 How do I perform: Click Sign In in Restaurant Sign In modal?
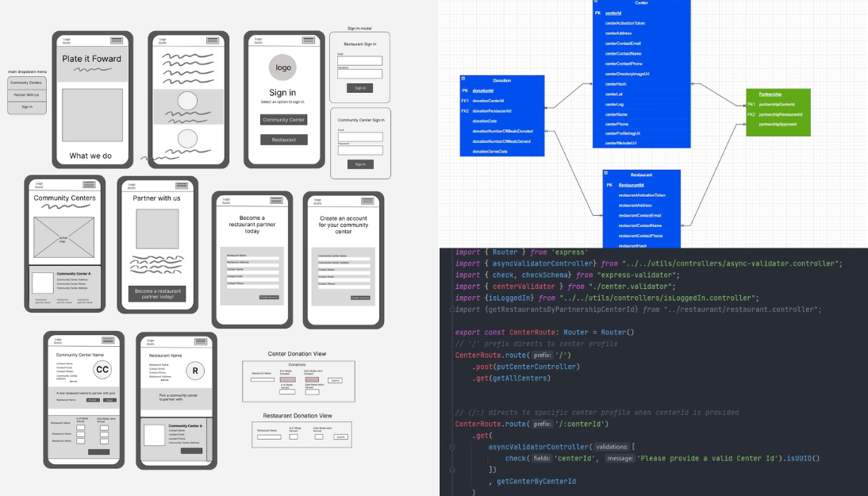(359, 88)
